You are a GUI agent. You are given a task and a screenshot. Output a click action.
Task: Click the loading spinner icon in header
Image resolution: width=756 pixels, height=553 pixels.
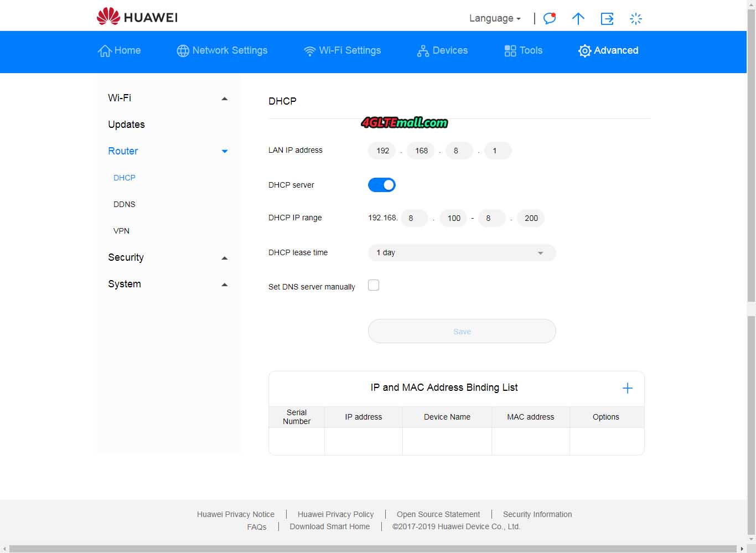pyautogui.click(x=636, y=19)
